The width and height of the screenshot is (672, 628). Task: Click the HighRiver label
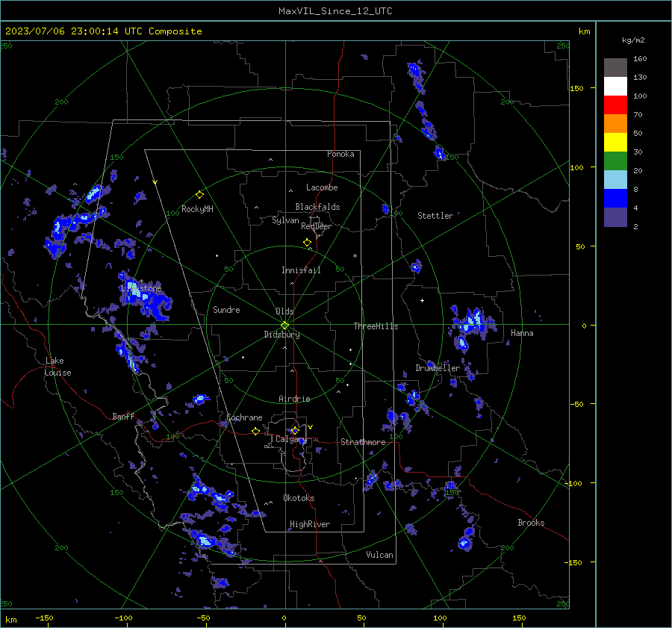point(309,524)
